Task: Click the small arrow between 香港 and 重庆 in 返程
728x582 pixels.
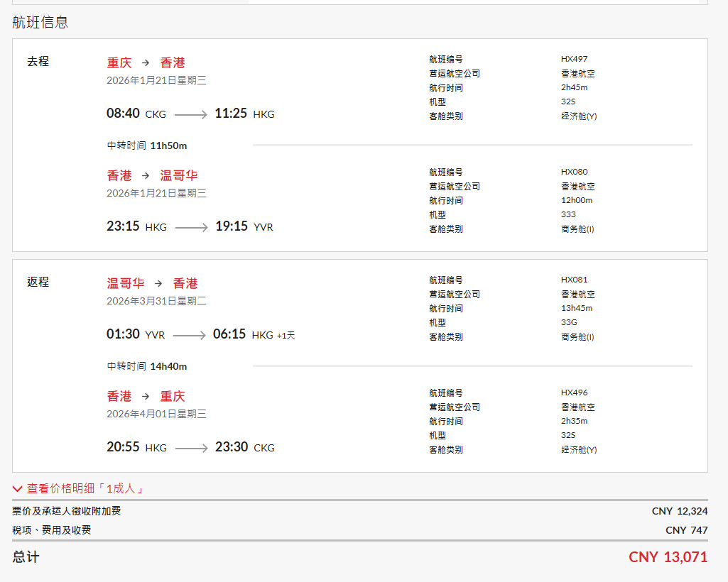Action: pyautogui.click(x=146, y=397)
